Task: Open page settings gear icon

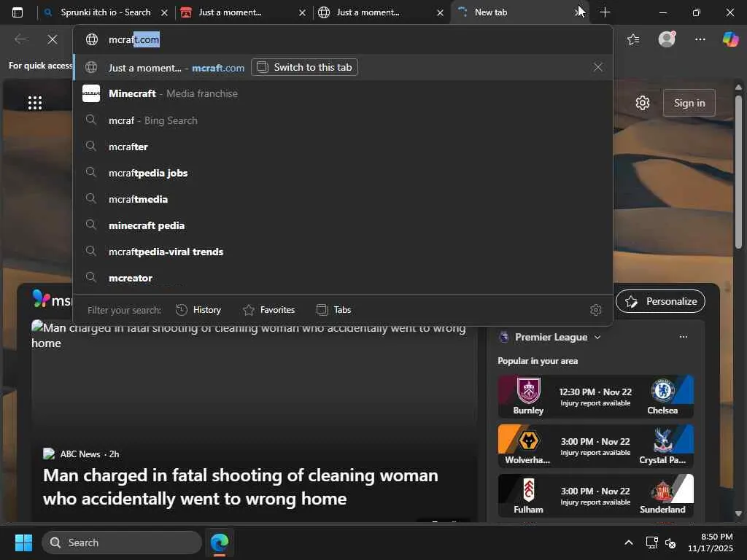Action: point(643,103)
